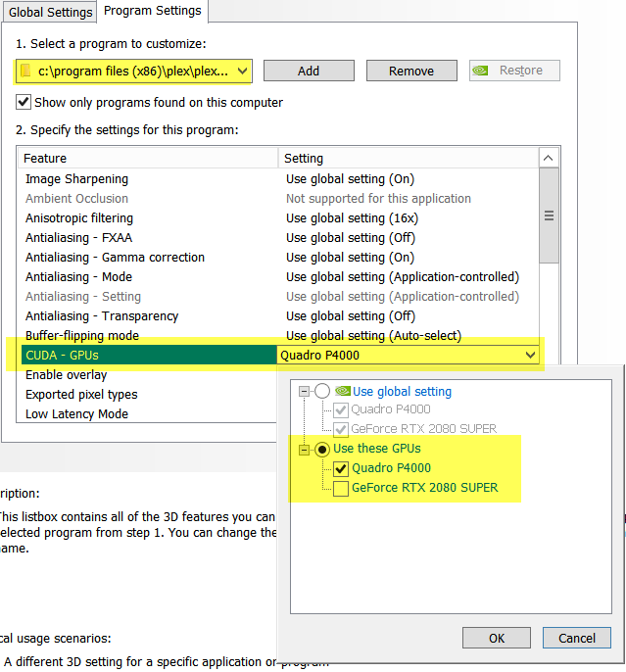Click the folder icon in the program dropdown

click(x=26, y=71)
